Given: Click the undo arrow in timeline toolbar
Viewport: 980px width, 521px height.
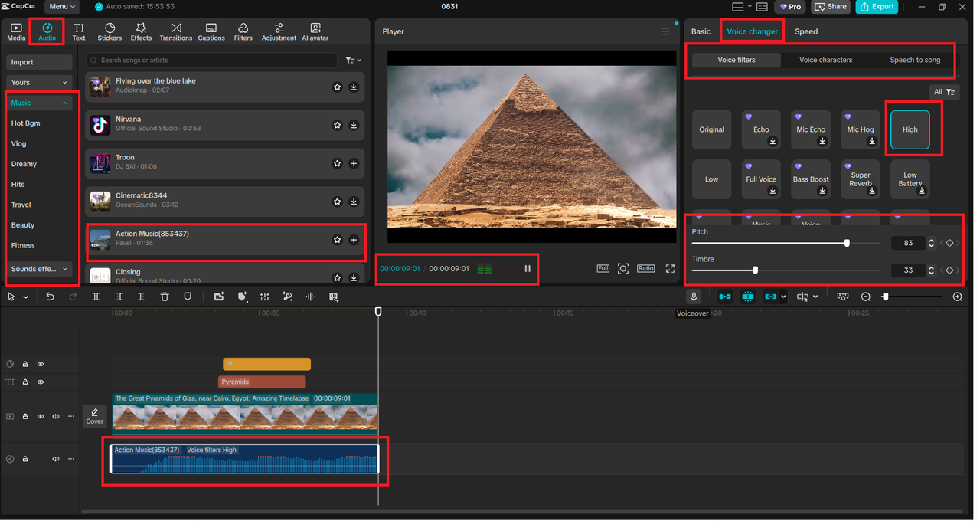Looking at the screenshot, I should point(50,297).
